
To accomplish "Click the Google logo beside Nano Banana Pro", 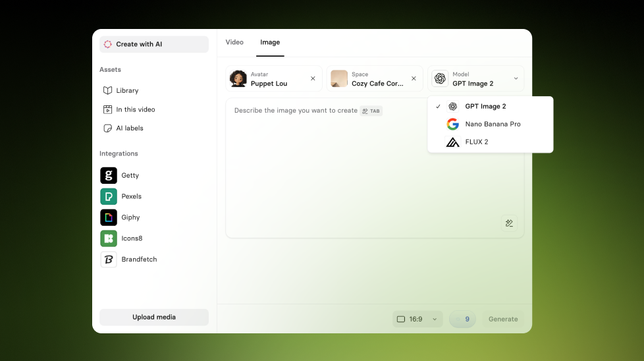I will pos(452,124).
